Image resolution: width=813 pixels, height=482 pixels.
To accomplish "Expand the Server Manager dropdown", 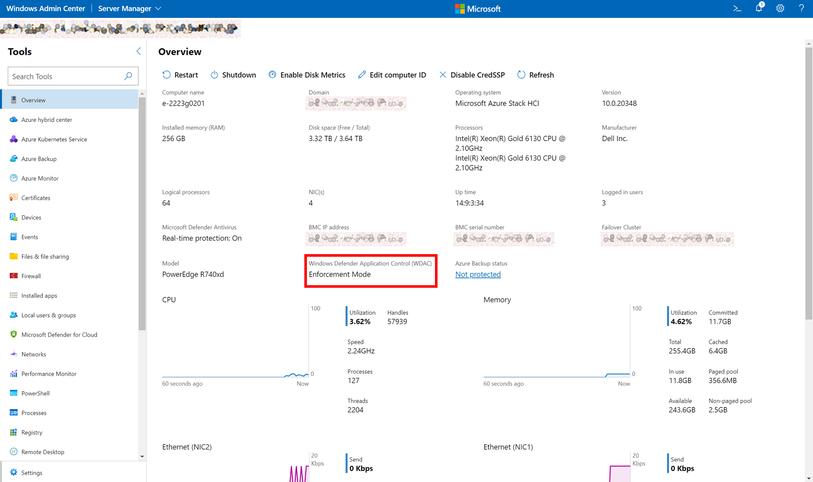I will [130, 8].
